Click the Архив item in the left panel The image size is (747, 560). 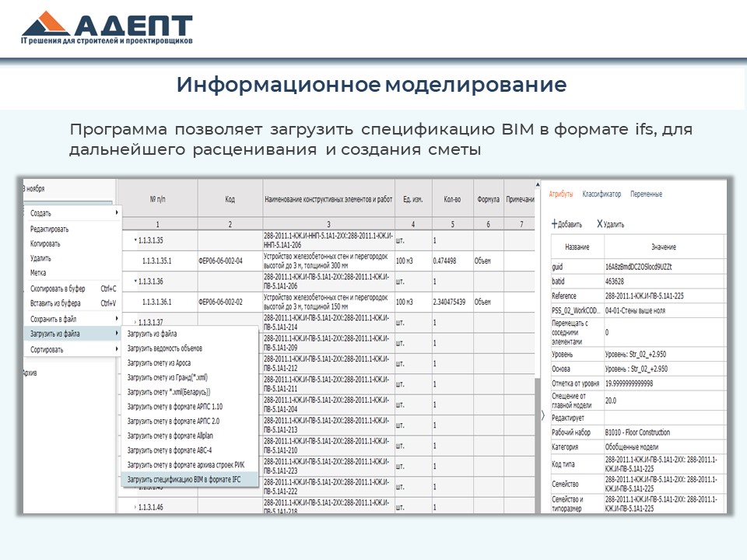point(30,373)
